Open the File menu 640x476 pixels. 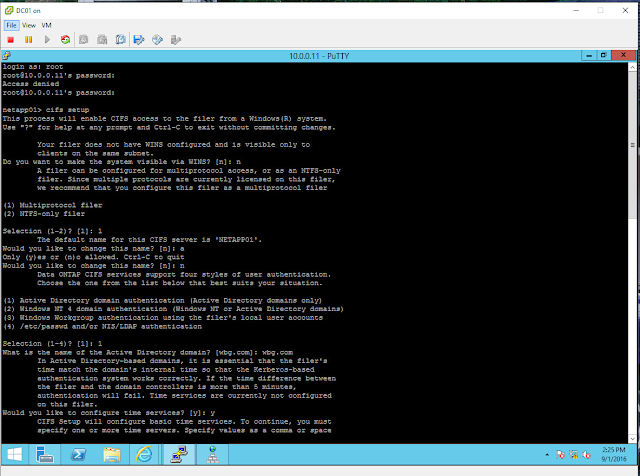click(x=11, y=25)
